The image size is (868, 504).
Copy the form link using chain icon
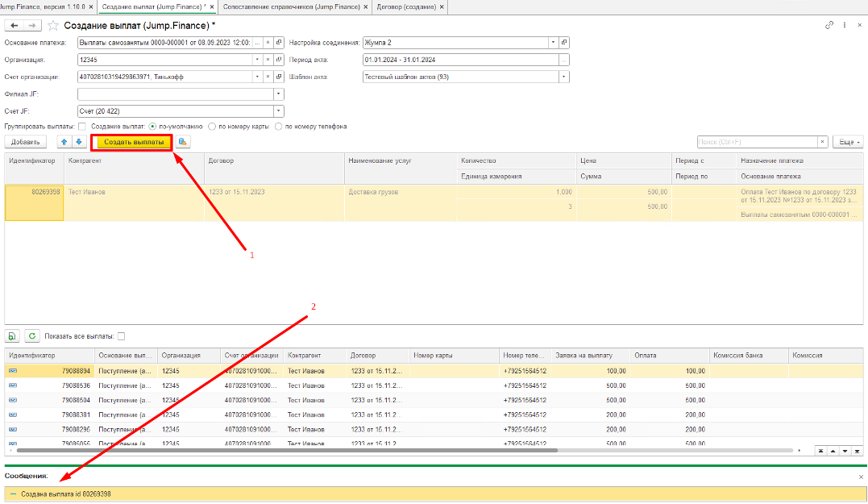coord(829,26)
